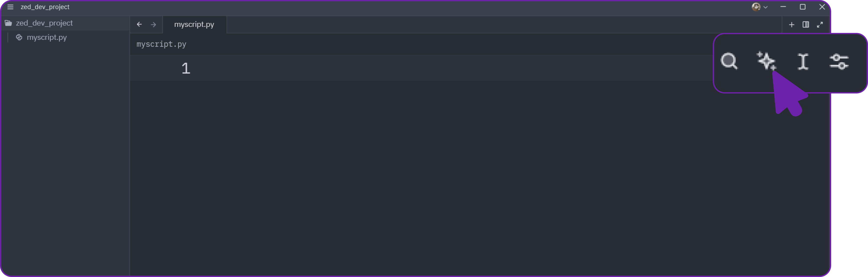Select the edit prediction cursor icon

803,62
